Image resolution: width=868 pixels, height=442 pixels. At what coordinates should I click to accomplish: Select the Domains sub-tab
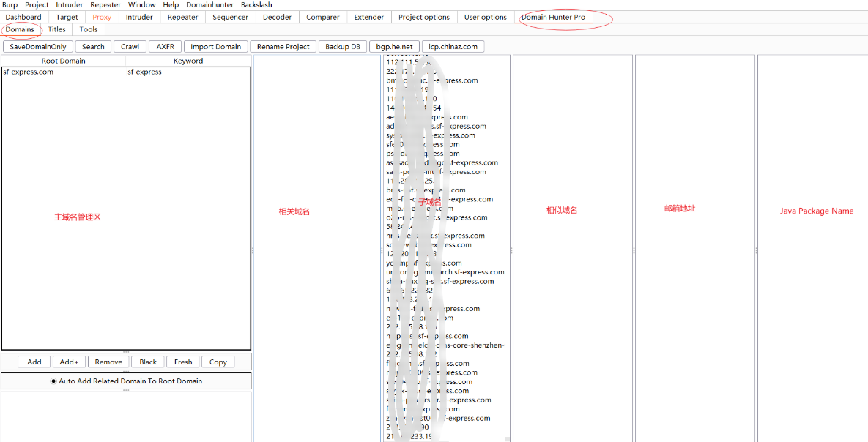[20, 29]
